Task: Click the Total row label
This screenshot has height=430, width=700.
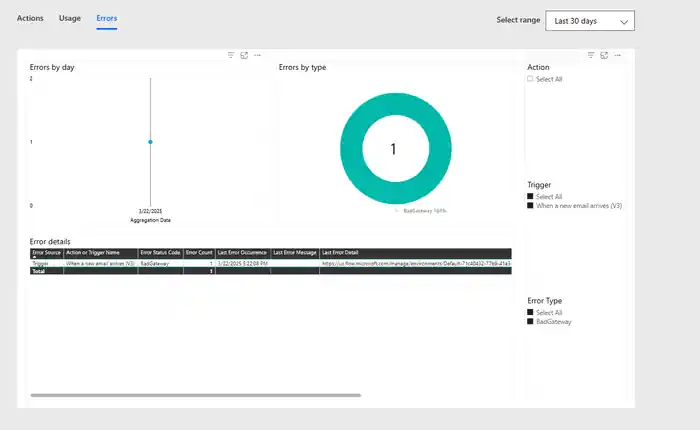Action: [38, 271]
